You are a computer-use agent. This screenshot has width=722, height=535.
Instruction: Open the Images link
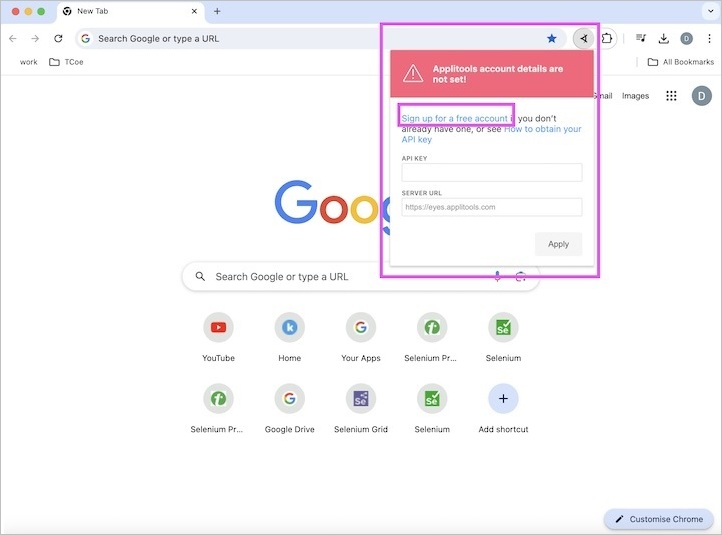tap(635, 96)
